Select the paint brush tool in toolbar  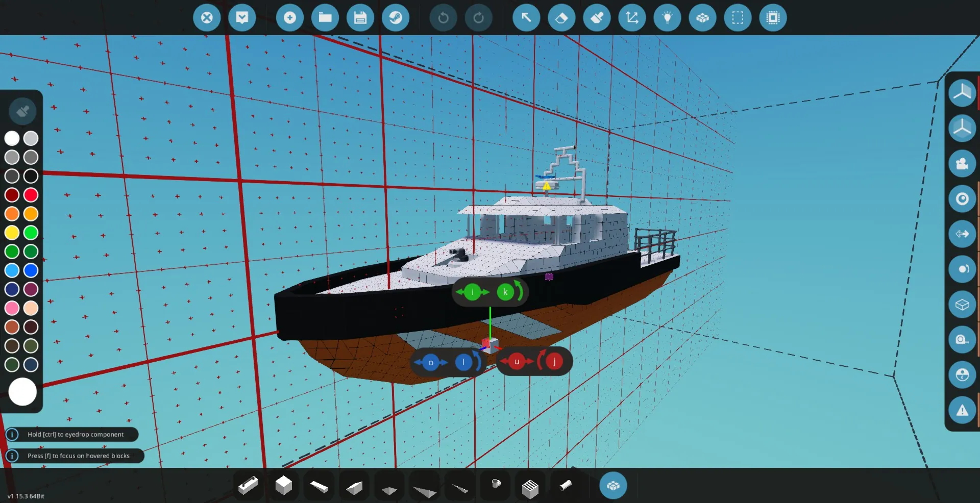[x=597, y=18]
